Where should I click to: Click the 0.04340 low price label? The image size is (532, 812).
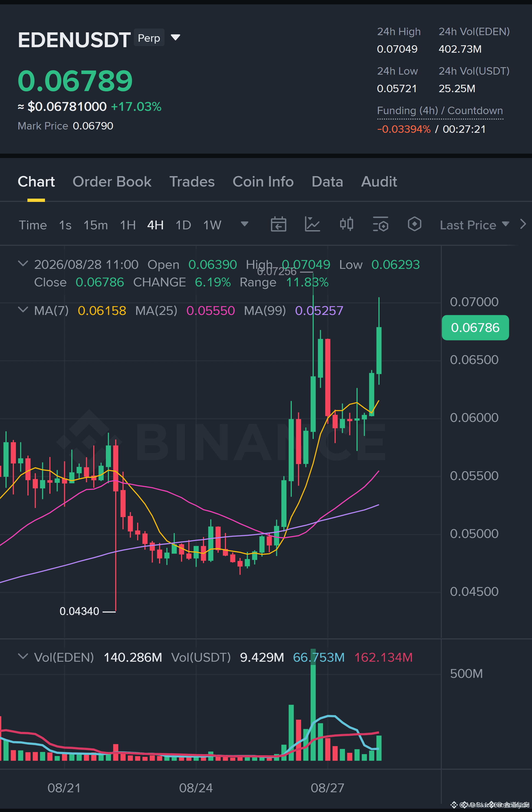79,611
